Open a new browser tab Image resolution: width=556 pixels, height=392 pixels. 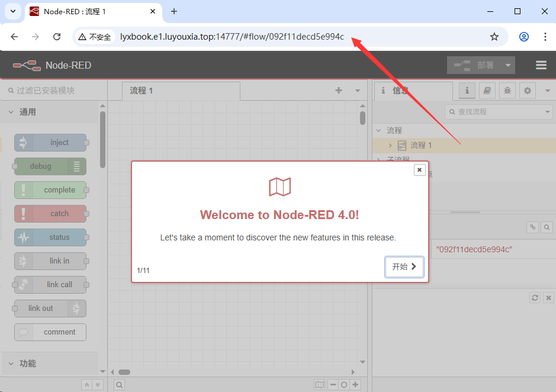coord(173,11)
